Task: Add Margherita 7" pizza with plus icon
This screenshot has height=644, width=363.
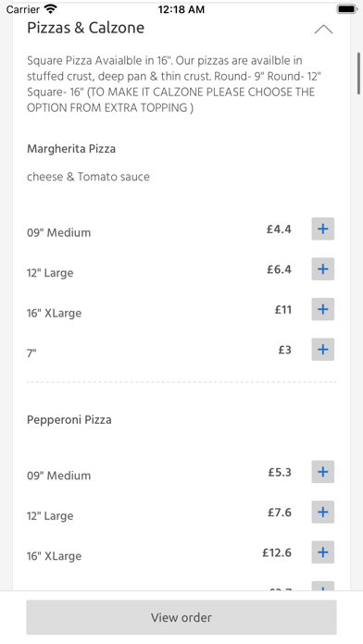Action: click(322, 350)
